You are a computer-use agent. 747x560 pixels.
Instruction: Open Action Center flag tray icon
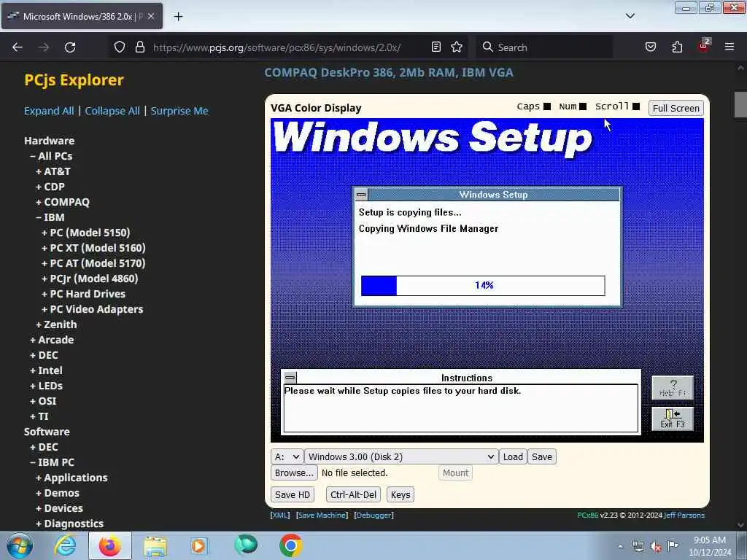pyautogui.click(x=673, y=546)
